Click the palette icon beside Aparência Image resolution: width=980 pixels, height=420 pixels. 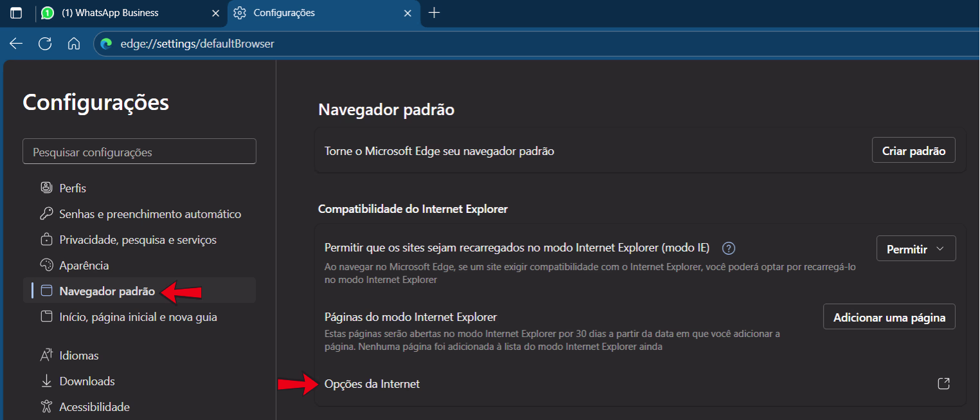(46, 265)
